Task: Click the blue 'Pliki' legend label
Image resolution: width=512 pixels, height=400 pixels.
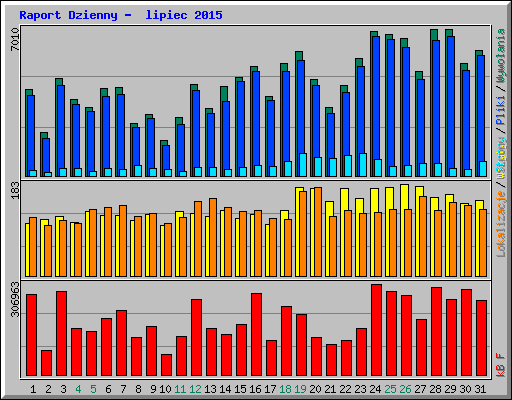Action: (x=501, y=111)
